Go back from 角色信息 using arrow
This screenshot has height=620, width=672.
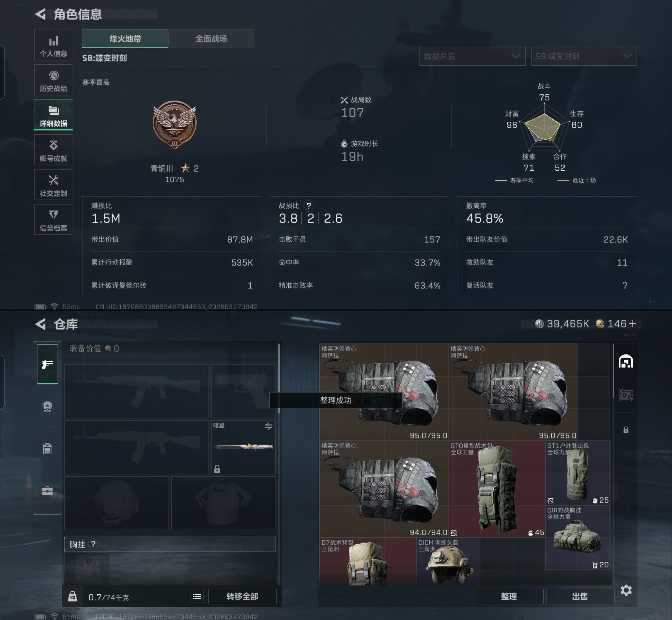click(40, 14)
